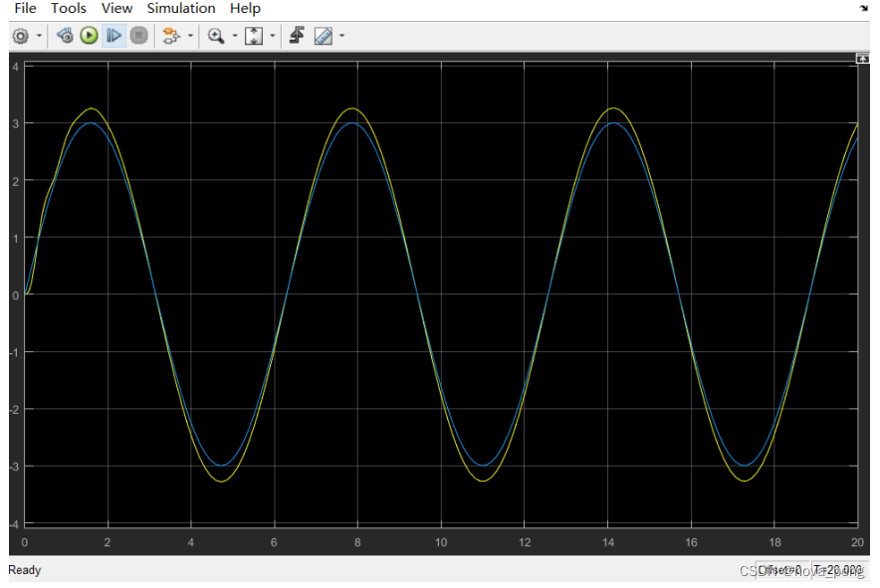Click the T=20.000 time readout

(838, 570)
